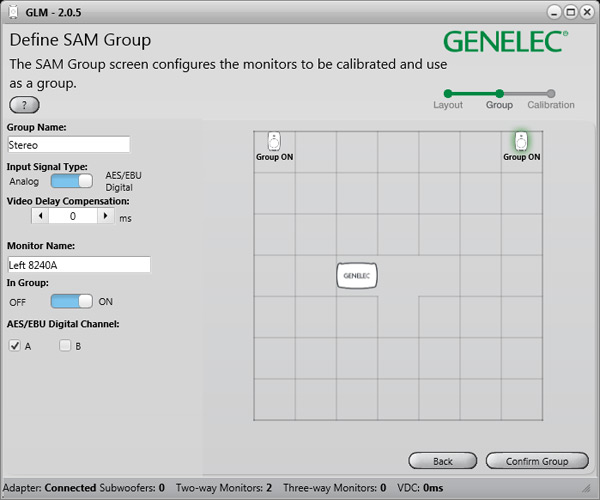Select the left monitor icon in the grid
Viewport: 600px width, 500px height.
(x=274, y=142)
